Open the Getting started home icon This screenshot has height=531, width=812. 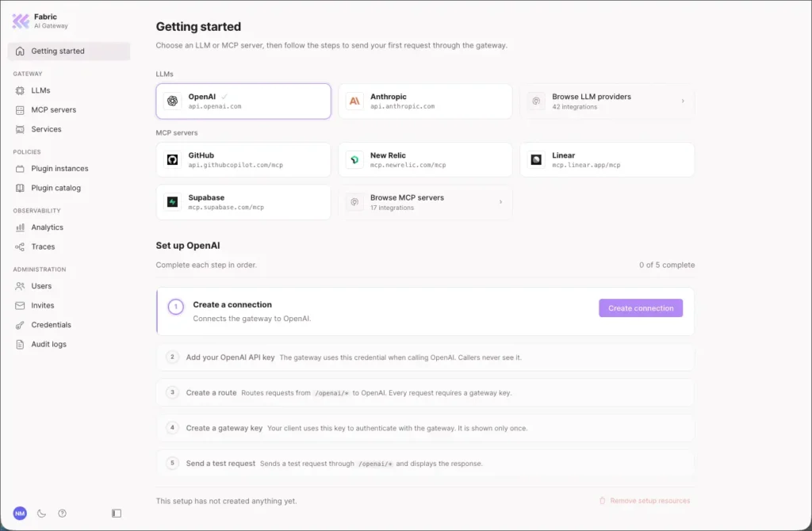pyautogui.click(x=20, y=52)
